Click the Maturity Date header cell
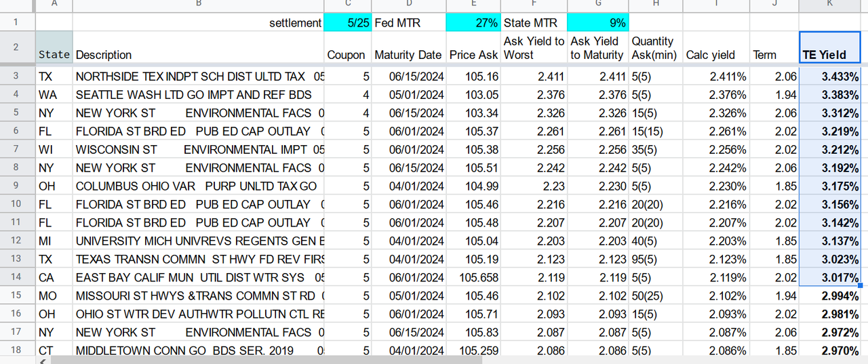 point(408,47)
